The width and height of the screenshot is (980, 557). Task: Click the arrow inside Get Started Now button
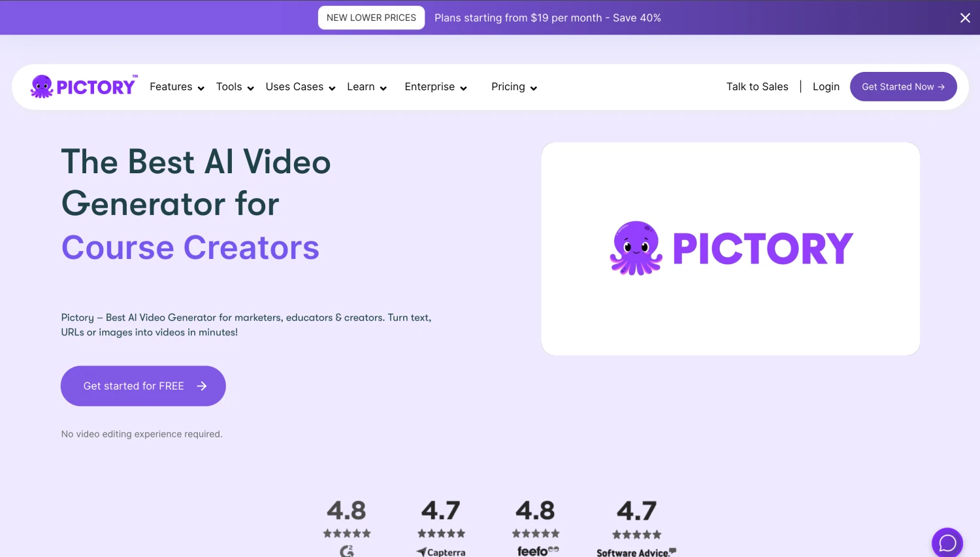click(x=941, y=86)
